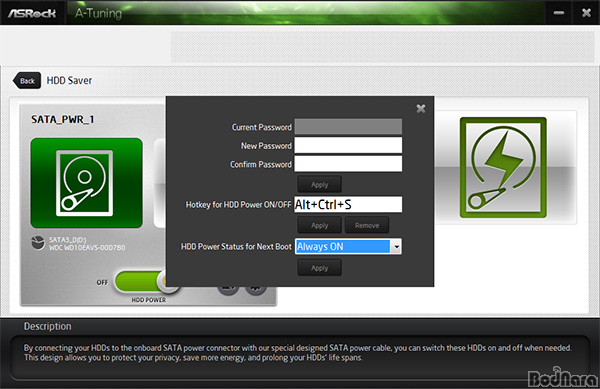600x389 pixels.
Task: Open the HDD Power Status dropdown
Action: tap(396, 247)
